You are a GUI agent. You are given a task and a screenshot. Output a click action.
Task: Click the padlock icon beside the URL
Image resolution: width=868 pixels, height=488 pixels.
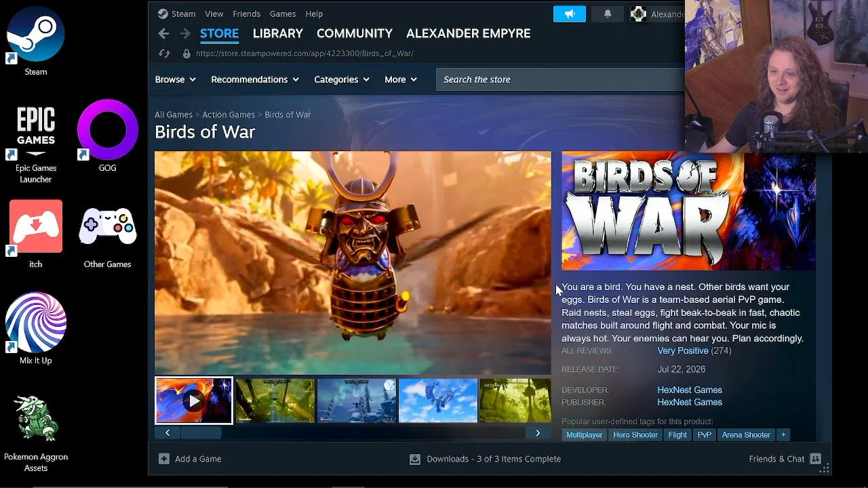click(186, 54)
